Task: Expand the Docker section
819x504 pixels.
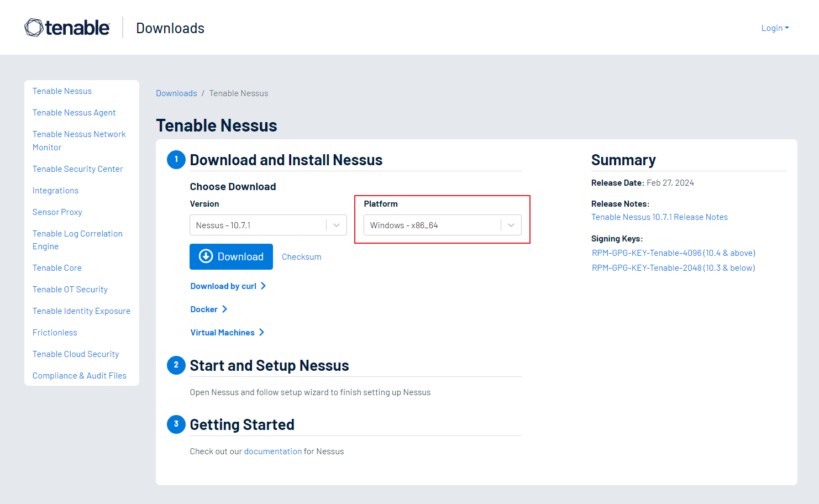Action: tap(209, 309)
